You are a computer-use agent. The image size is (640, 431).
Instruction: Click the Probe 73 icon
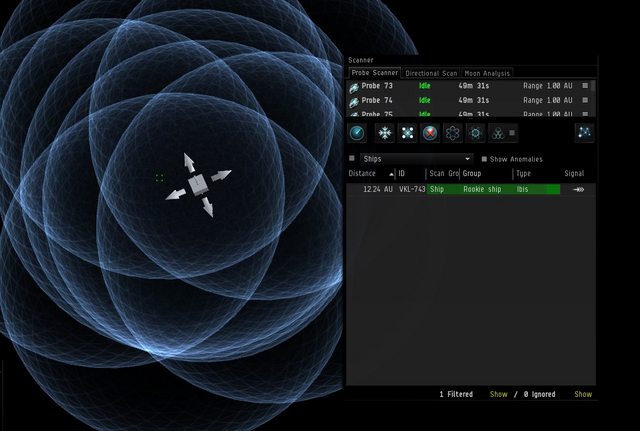[x=353, y=87]
